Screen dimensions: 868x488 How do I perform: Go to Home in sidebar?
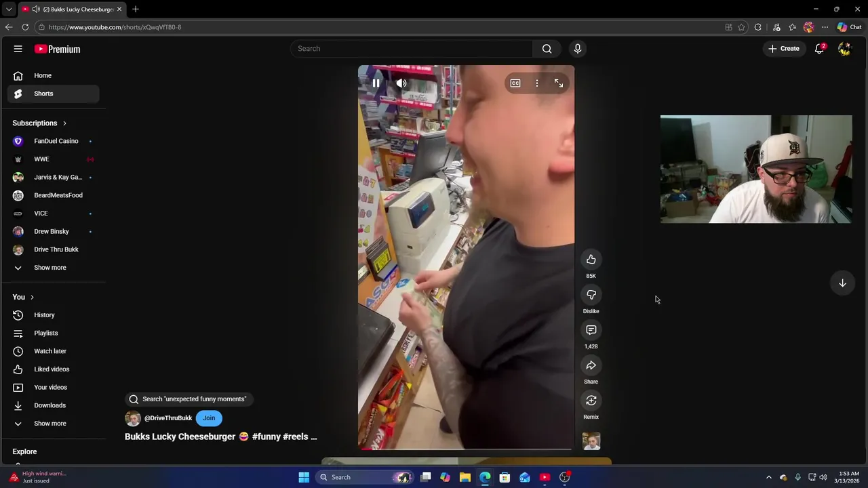coord(53,75)
